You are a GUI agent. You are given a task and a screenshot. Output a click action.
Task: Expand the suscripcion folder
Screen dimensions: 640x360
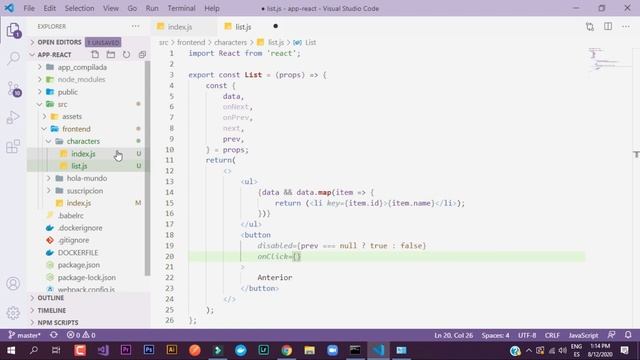[85, 191]
